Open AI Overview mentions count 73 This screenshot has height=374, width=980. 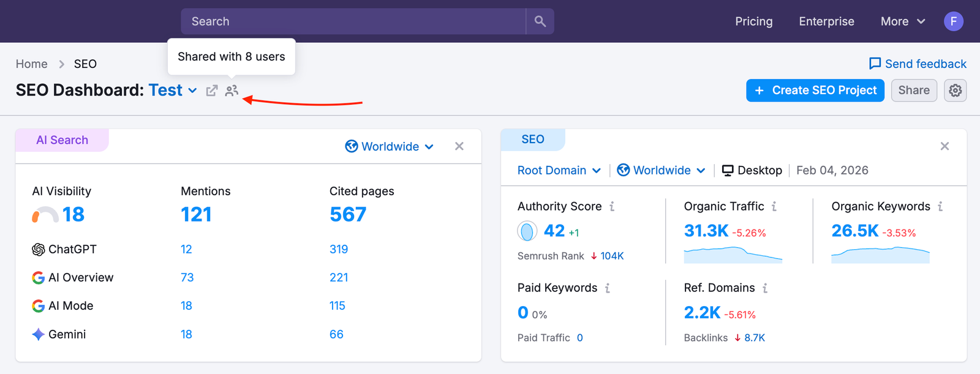coord(187,277)
